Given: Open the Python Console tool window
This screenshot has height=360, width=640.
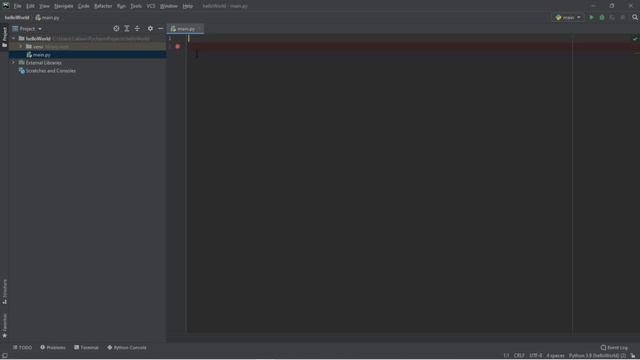Looking at the screenshot, I should [x=127, y=347].
